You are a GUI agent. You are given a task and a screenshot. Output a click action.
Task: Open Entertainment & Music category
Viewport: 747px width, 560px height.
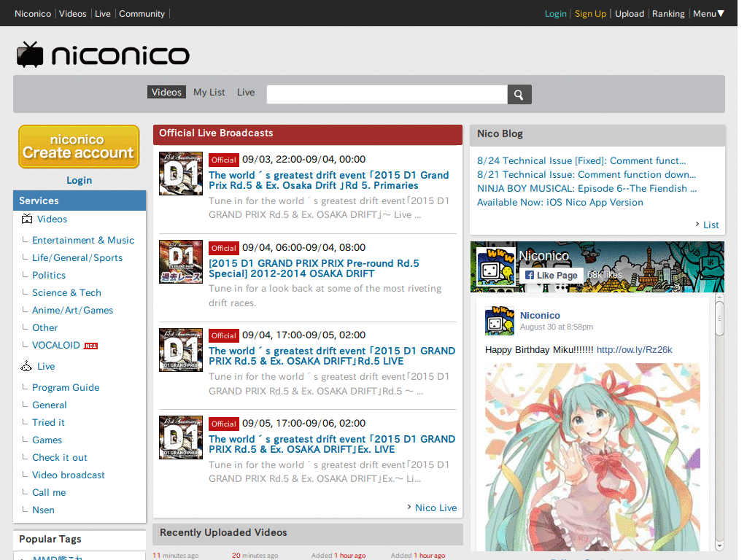pyautogui.click(x=83, y=241)
